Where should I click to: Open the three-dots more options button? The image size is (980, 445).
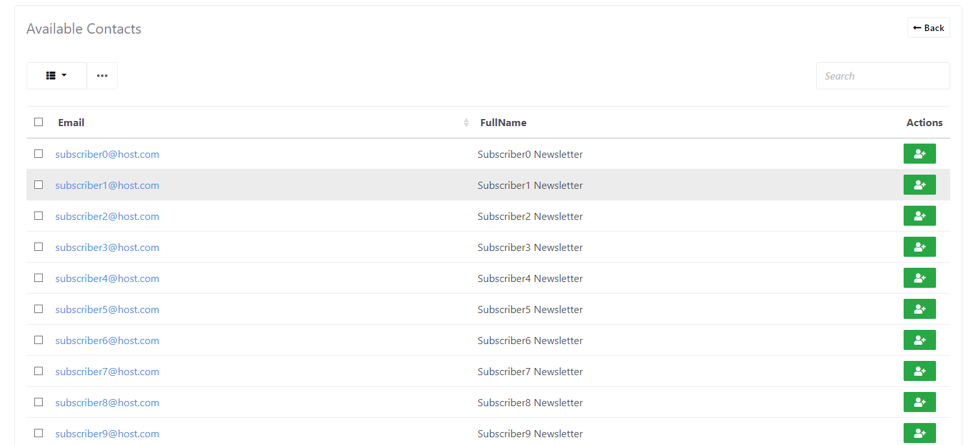pyautogui.click(x=102, y=76)
